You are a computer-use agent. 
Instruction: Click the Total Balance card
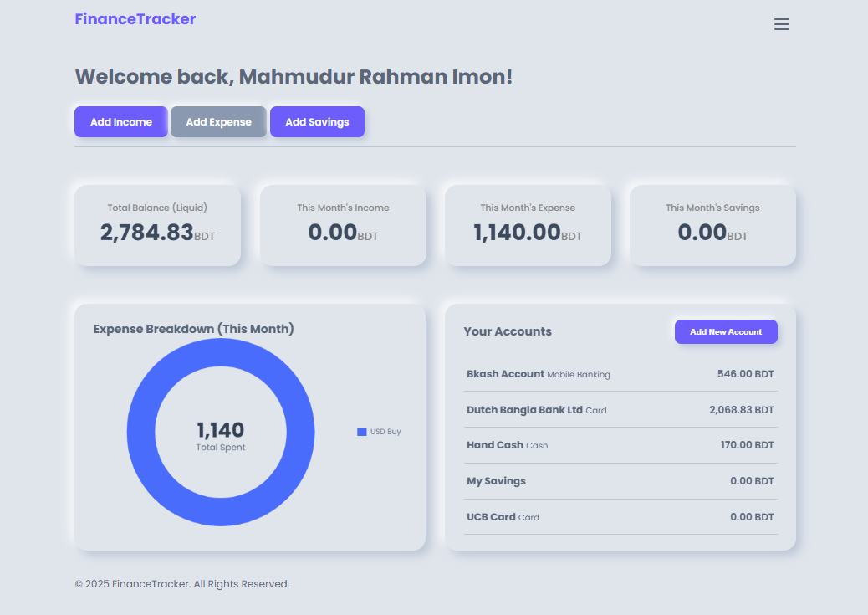tap(157, 224)
